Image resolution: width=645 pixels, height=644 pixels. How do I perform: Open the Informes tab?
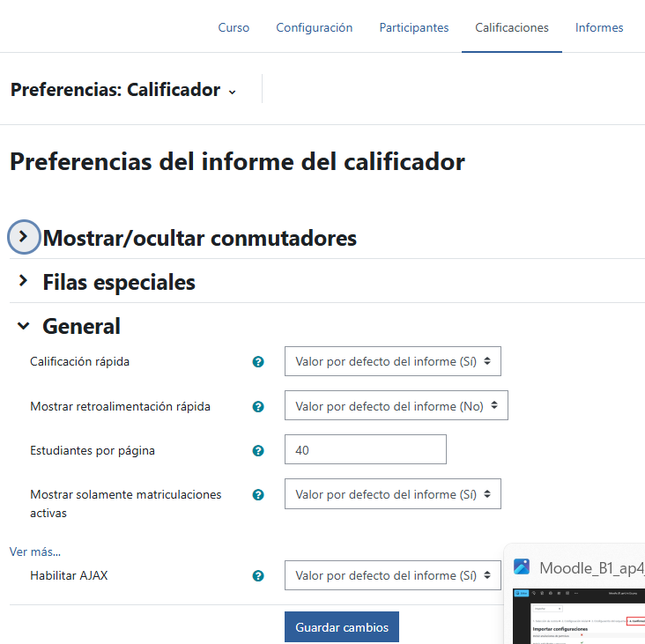(x=599, y=27)
